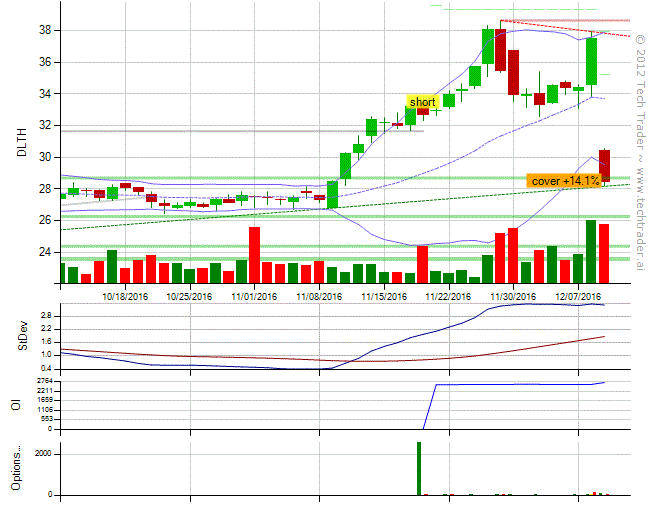This screenshot has height=514, width=657.
Task: Select the 11/30/2016 date label
Action: coord(514,296)
